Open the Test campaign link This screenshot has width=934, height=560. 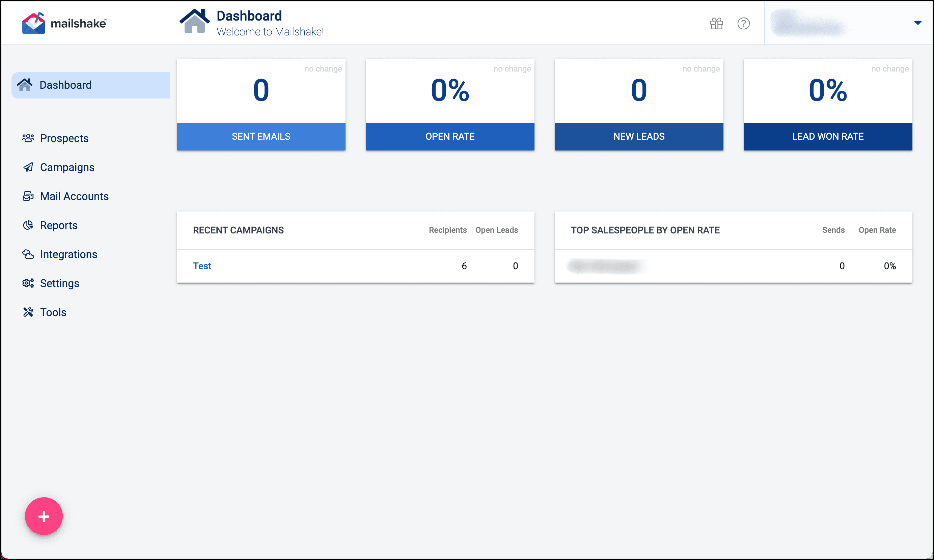tap(202, 266)
